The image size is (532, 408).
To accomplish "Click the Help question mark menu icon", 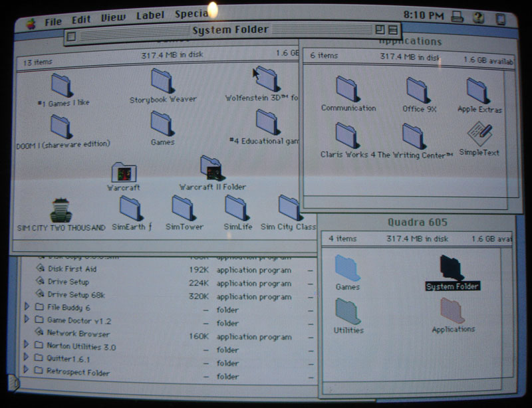I will point(478,17).
